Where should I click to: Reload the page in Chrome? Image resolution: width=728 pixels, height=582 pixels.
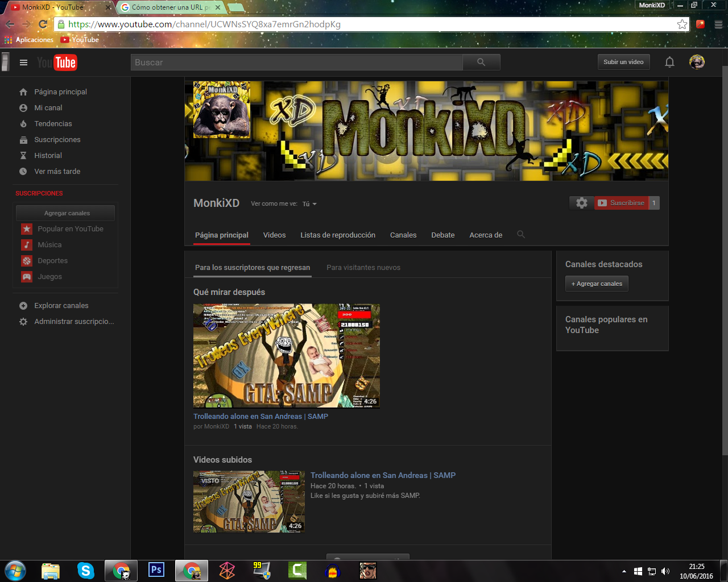click(43, 24)
